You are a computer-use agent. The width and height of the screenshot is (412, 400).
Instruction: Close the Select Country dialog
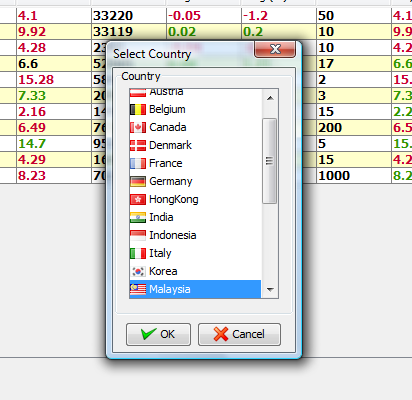point(275,49)
